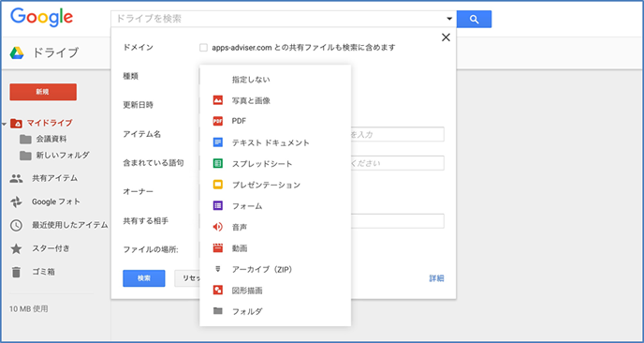
Task: Open スター付き items
Action: 51,249
